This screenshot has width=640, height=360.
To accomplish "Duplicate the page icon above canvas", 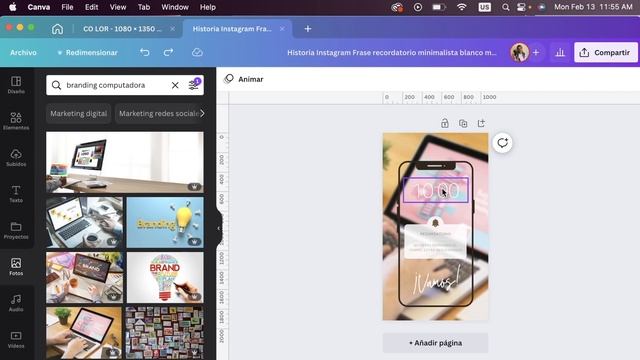I will [463, 123].
